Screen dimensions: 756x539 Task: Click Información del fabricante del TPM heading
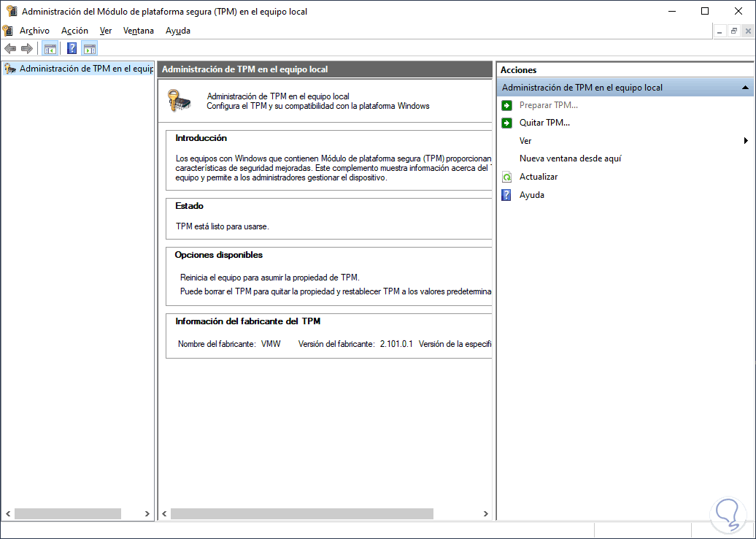coord(248,321)
